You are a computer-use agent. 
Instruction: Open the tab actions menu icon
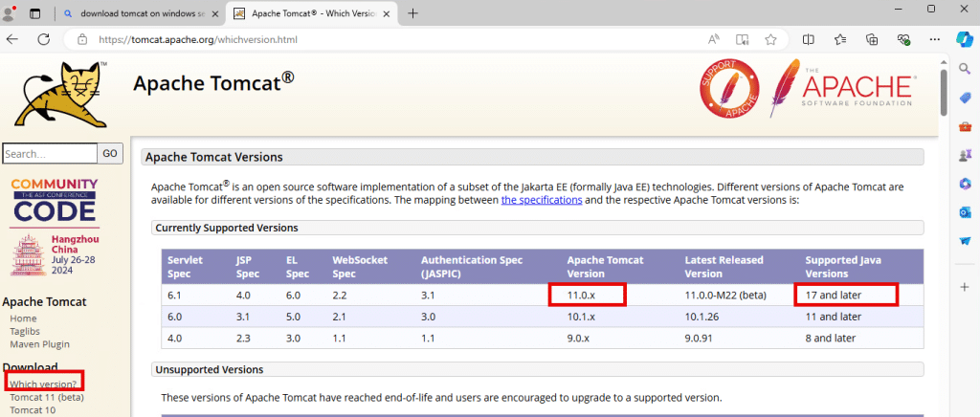(35, 13)
